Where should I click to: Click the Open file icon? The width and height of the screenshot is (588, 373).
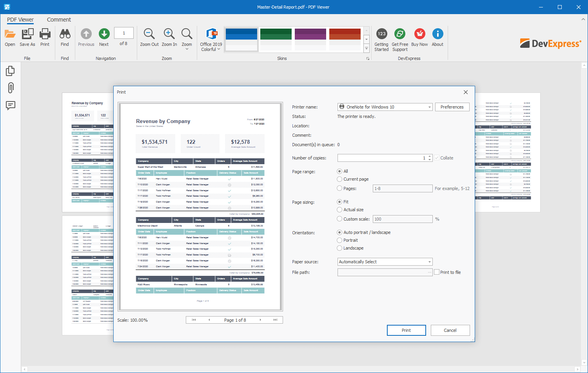pos(10,34)
